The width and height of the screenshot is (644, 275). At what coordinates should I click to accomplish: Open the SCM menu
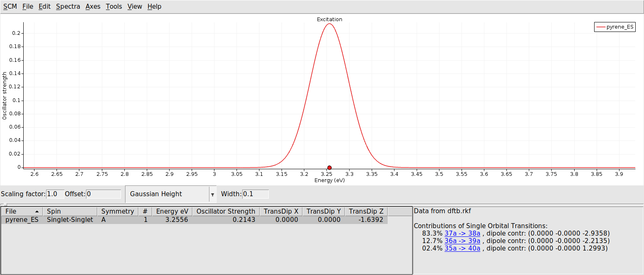coord(10,6)
